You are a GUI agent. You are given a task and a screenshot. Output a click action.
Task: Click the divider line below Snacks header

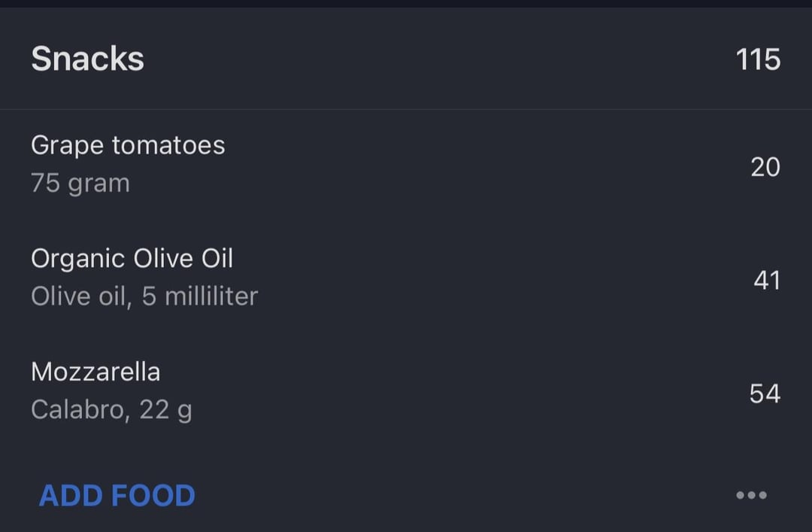pos(406,110)
